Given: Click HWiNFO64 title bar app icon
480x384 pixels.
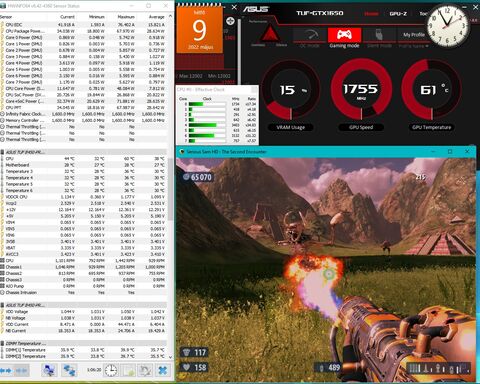Looking at the screenshot, I should pyautogui.click(x=3, y=6).
